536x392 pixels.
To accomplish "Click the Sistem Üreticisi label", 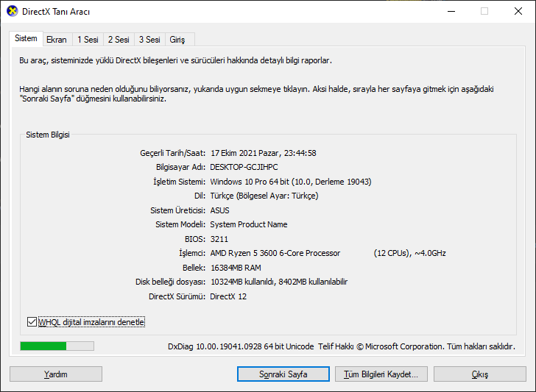I will (178, 210).
